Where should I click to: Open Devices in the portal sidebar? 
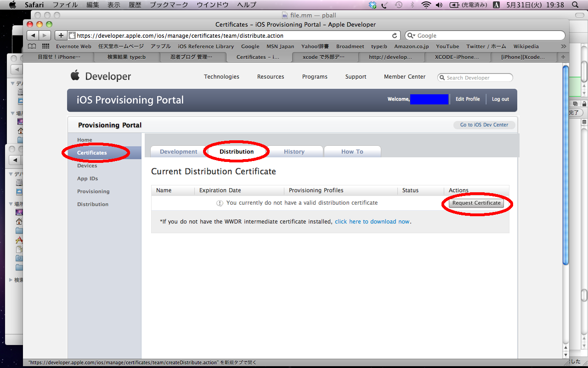click(87, 166)
